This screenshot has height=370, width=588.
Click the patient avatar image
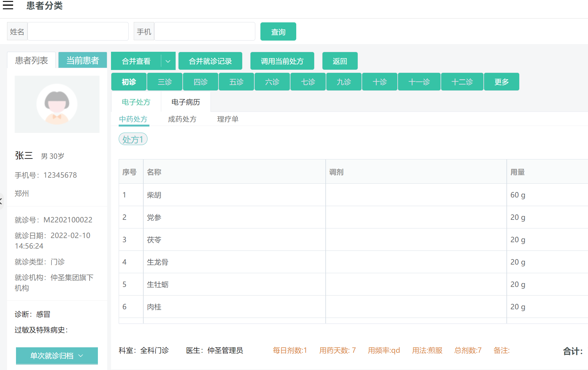(57, 104)
